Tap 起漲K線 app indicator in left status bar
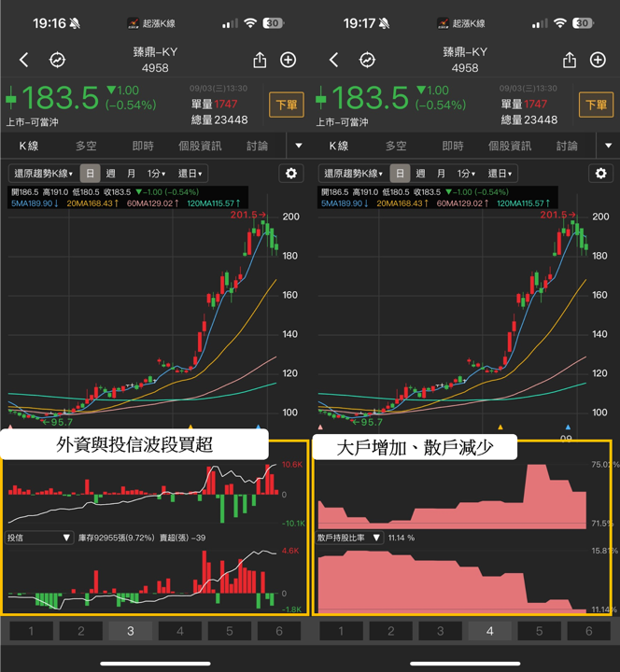Image resolution: width=620 pixels, height=672 pixels. click(x=151, y=23)
